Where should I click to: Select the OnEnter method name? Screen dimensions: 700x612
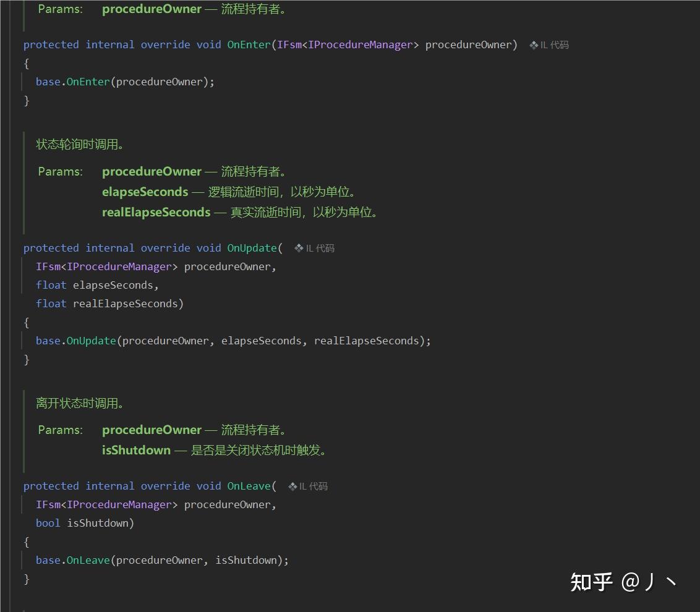tap(249, 45)
